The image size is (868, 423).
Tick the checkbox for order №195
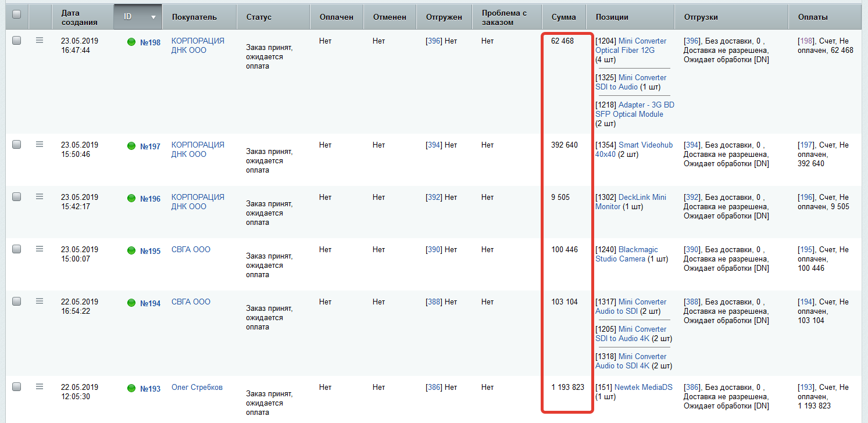pos(16,249)
